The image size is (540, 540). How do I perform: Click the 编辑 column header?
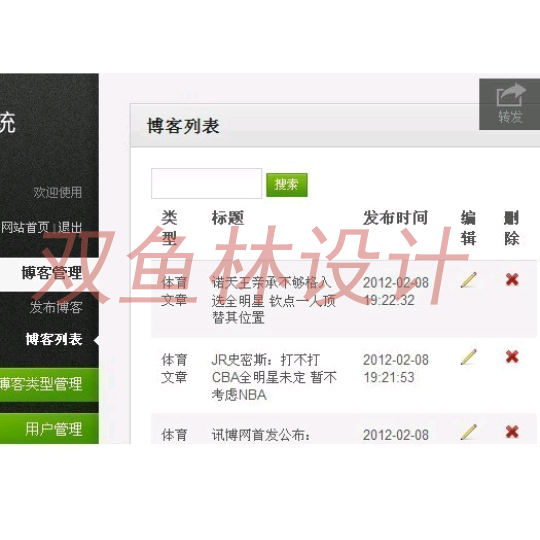point(468,228)
